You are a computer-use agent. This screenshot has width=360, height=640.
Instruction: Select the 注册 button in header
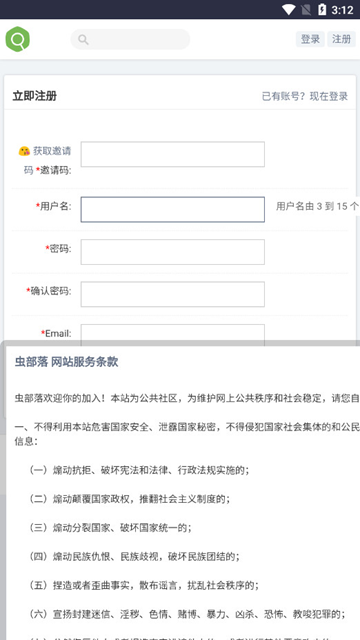341,39
